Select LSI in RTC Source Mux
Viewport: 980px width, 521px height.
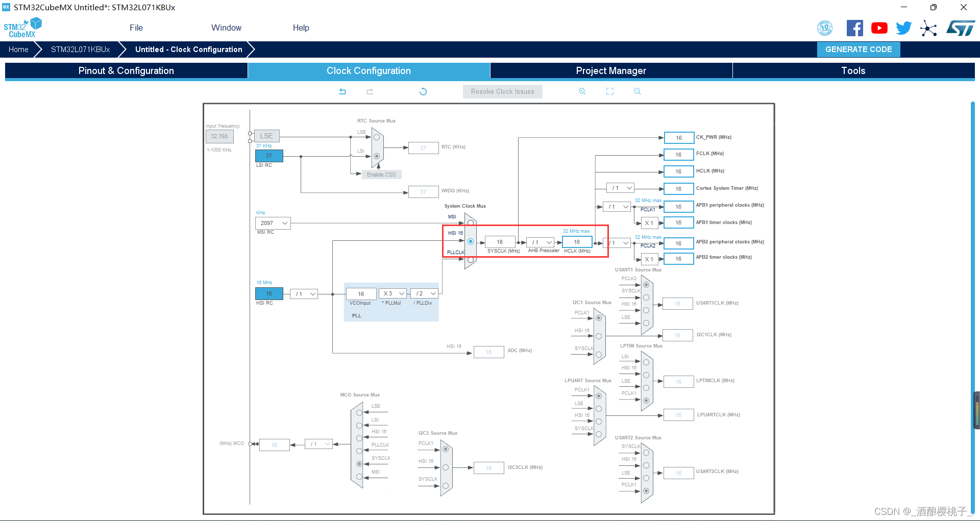pyautogui.click(x=377, y=156)
